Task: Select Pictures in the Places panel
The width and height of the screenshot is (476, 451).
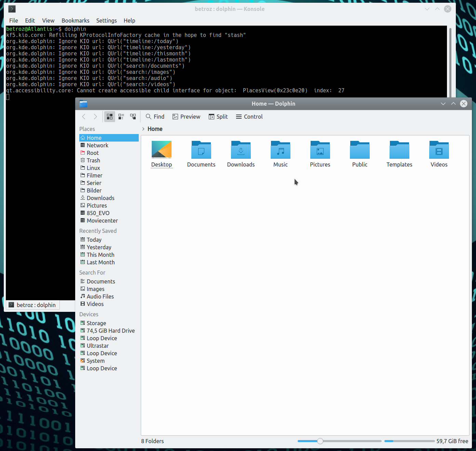Action: (109, 205)
